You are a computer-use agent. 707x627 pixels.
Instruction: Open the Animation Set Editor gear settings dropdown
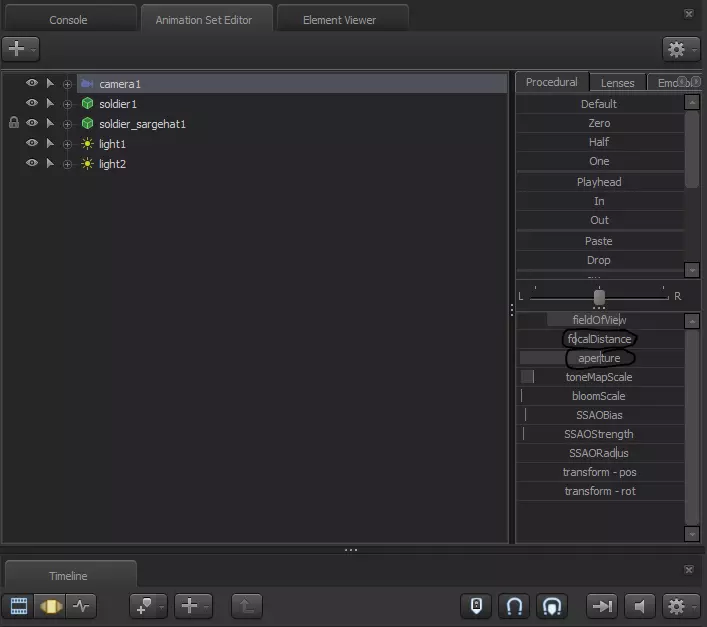pos(680,48)
